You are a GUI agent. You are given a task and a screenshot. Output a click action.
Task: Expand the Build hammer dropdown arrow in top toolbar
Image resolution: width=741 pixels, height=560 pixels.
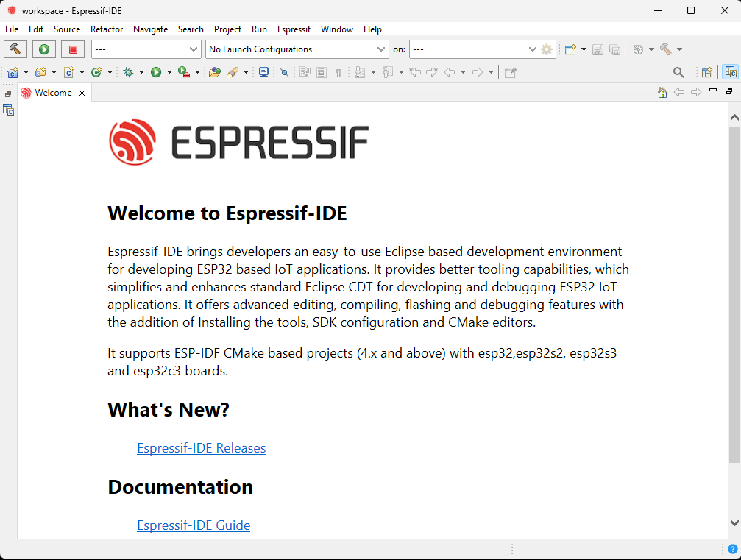click(x=680, y=49)
